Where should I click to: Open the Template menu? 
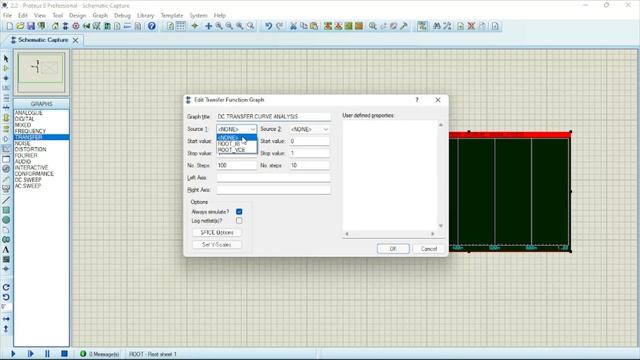pos(172,16)
